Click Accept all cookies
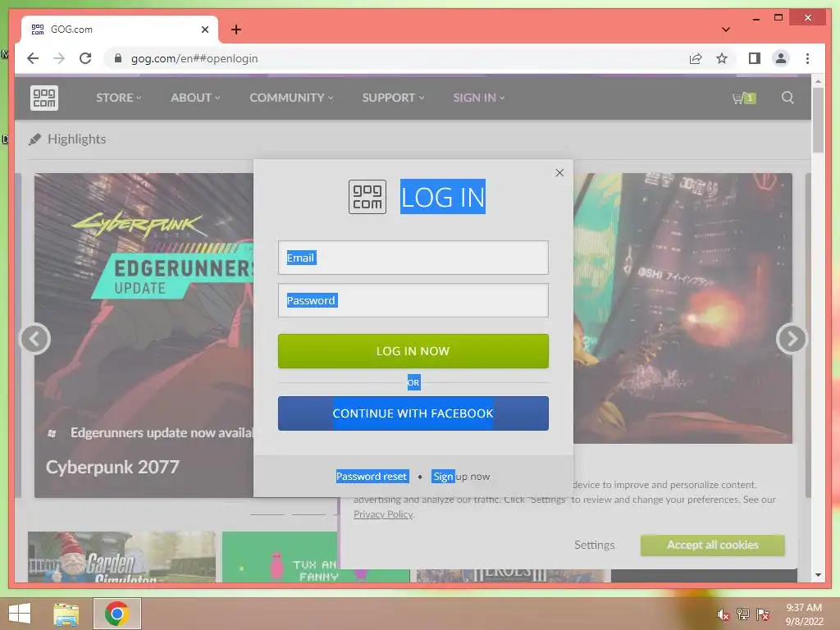 pyautogui.click(x=712, y=545)
